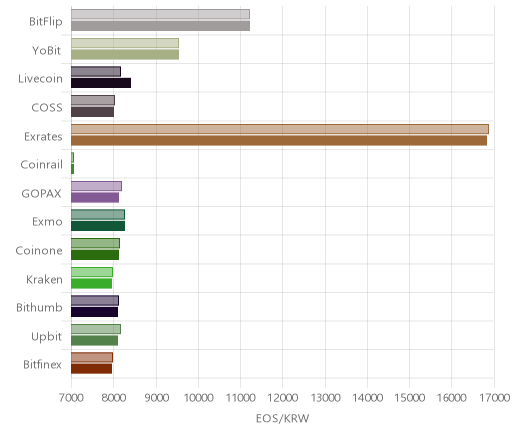Image resolution: width=512 pixels, height=436 pixels.
Task: Click the EOS/KRW axis title
Action: coord(282,418)
